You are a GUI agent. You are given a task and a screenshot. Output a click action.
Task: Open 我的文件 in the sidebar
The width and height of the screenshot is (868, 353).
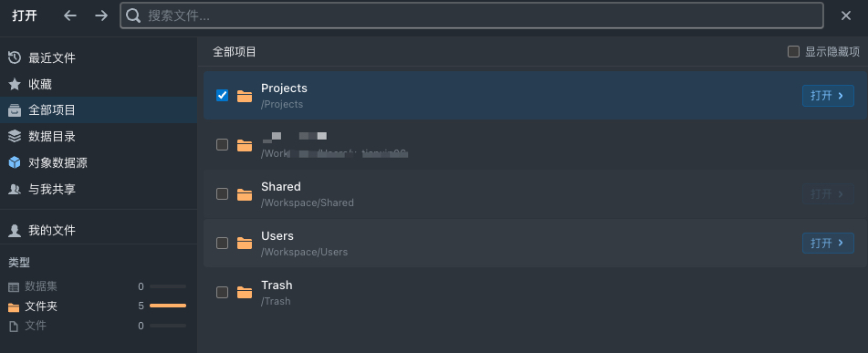(99, 230)
